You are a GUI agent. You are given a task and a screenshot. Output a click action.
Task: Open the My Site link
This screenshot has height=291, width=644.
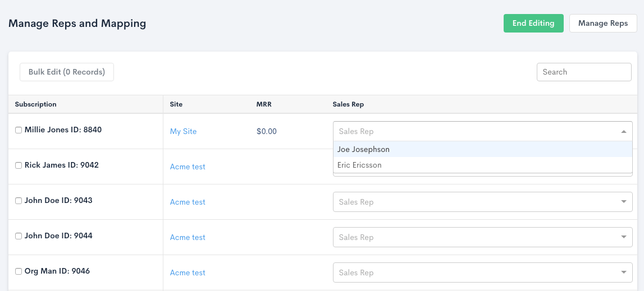click(183, 131)
